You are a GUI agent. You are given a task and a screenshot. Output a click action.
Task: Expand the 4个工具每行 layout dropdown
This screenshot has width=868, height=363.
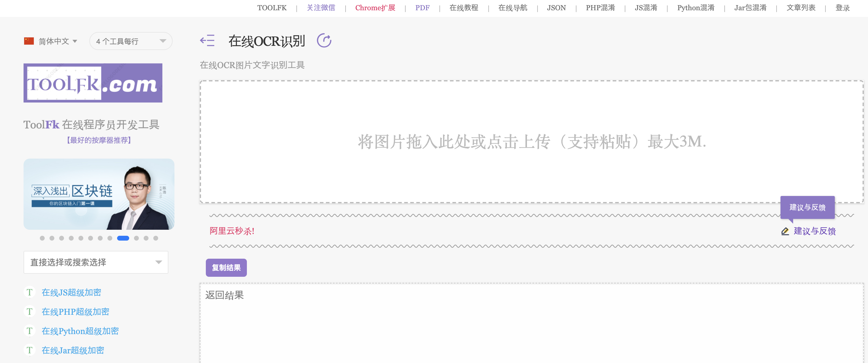[131, 41]
